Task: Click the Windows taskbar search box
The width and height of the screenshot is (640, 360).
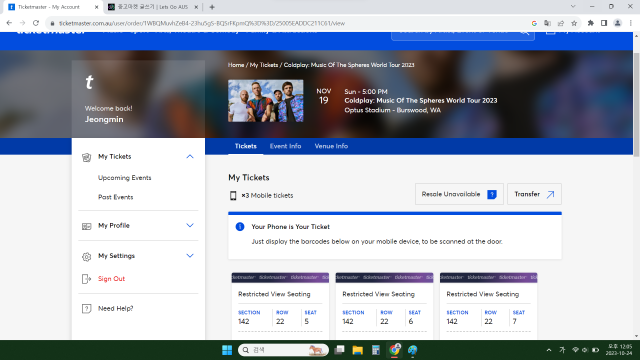Action: pos(283,350)
